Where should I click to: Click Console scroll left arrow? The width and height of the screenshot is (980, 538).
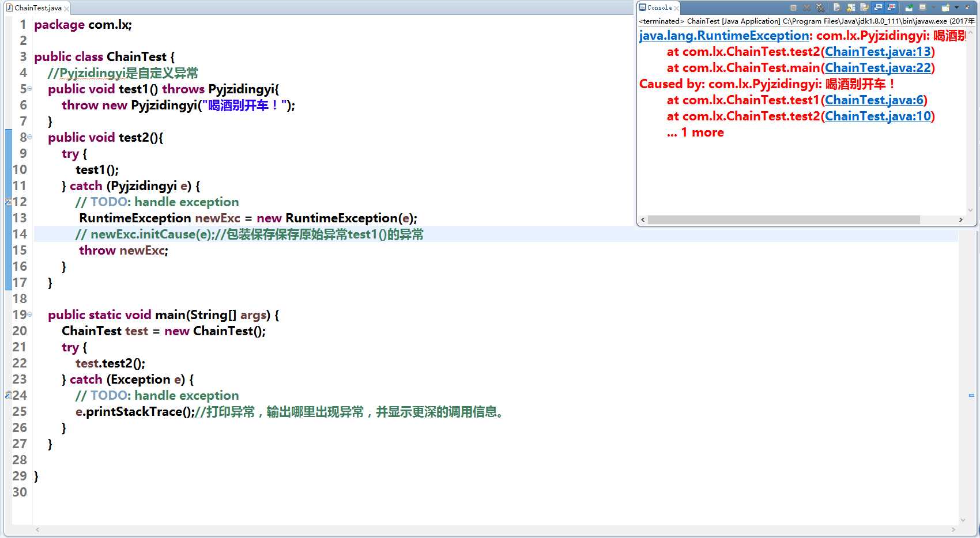pyautogui.click(x=643, y=219)
